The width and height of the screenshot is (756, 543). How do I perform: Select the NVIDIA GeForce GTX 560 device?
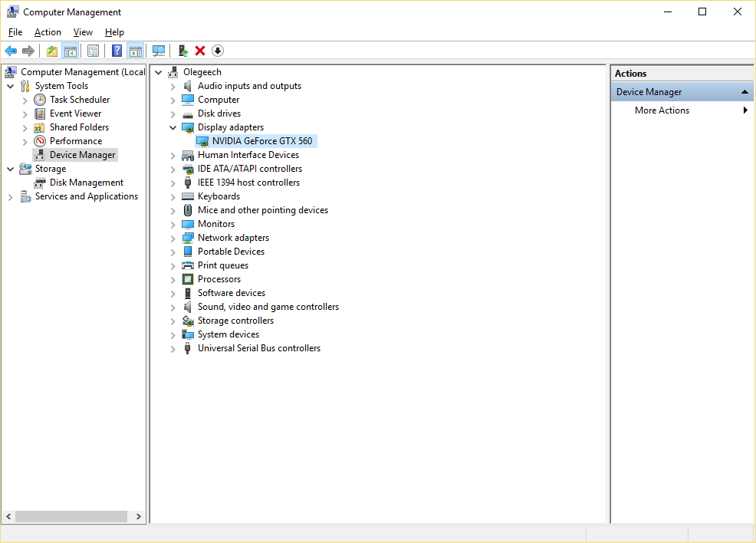point(261,141)
